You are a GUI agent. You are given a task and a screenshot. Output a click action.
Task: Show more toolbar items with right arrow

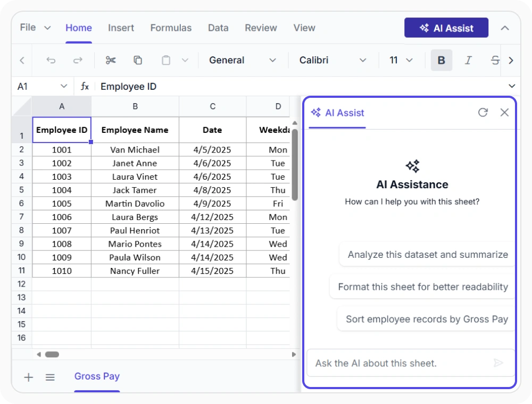511,60
